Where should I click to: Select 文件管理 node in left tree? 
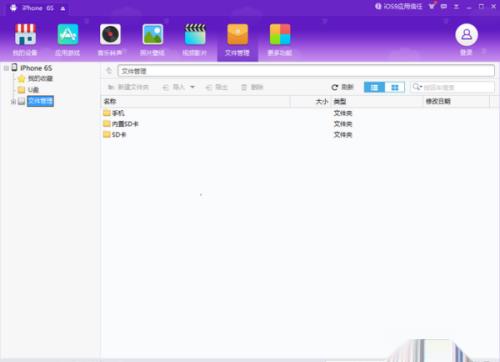point(40,101)
